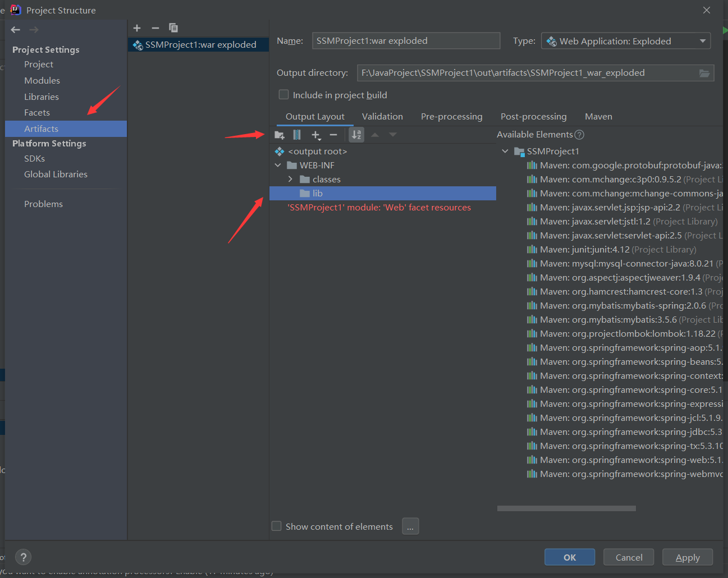Image resolution: width=728 pixels, height=578 pixels.
Task: Open Add Copy Of dropdown in layout toolbar
Action: [x=317, y=135]
